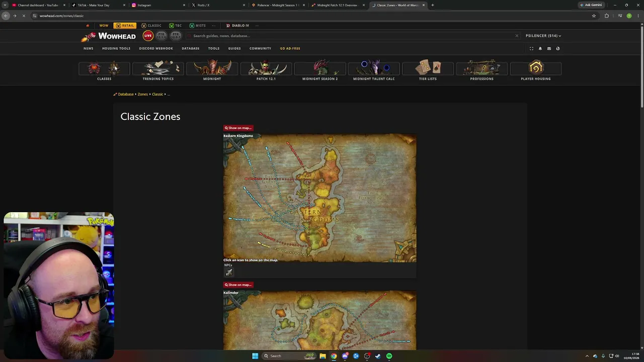The height and width of the screenshot is (362, 644).
Task: Open the Housing Tools menu
Action: pyautogui.click(x=116, y=48)
